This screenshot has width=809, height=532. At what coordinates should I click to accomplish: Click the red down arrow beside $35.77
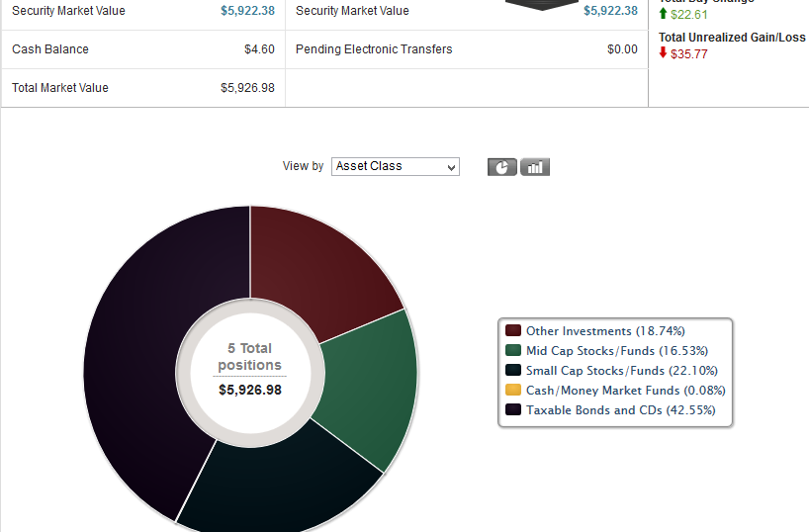pyautogui.click(x=663, y=52)
